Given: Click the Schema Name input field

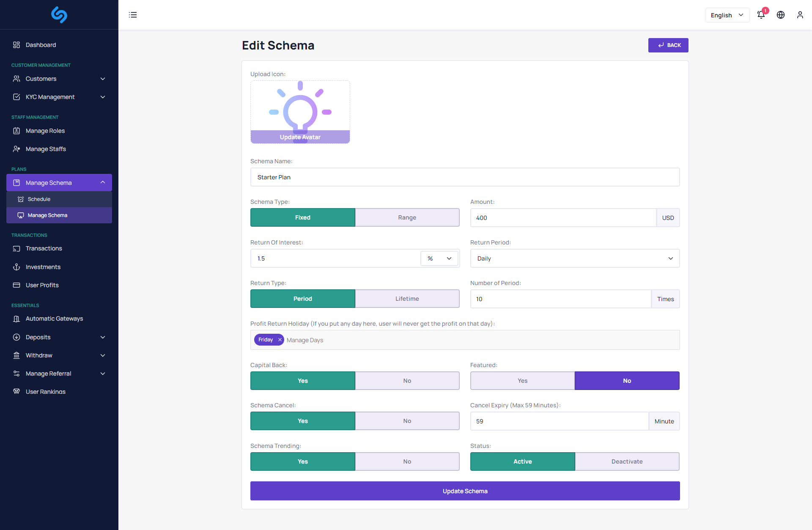Looking at the screenshot, I should (465, 177).
